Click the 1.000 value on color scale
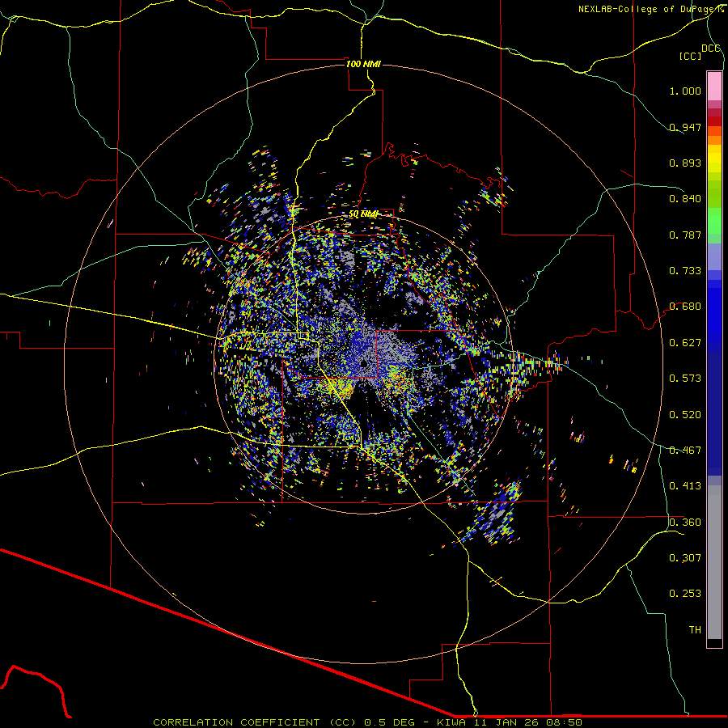Viewport: 728px width, 728px height. point(685,91)
